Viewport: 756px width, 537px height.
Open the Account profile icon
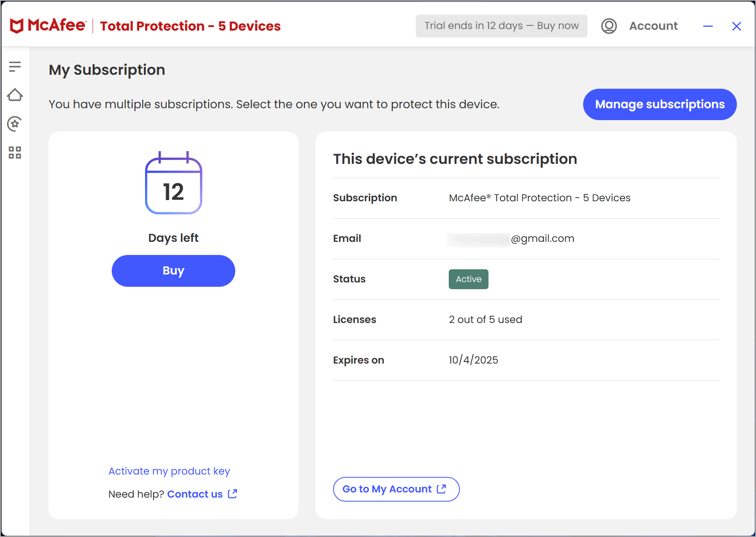click(x=609, y=25)
